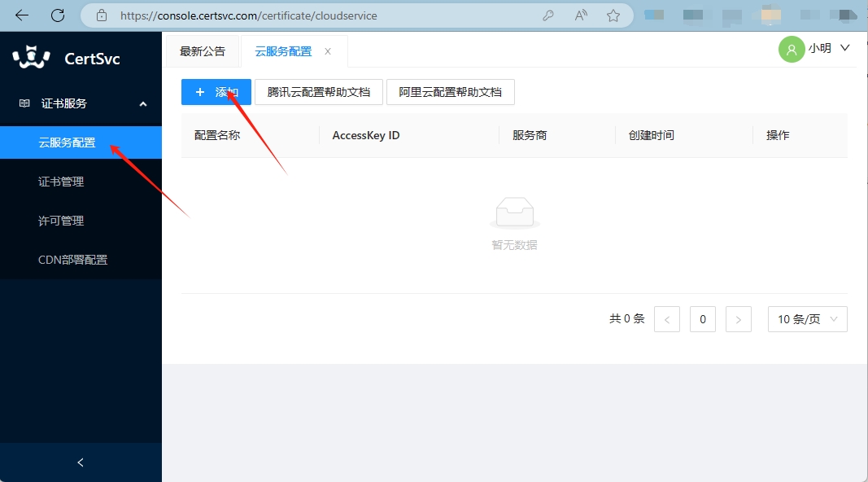Collapse the sidebar with the < arrow

(80, 462)
